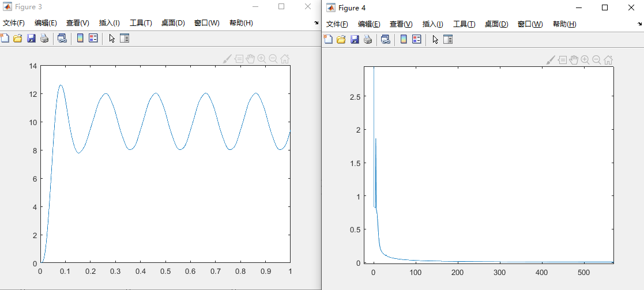
Task: Restore view home icon on Figure 3 axes
Action: click(285, 59)
